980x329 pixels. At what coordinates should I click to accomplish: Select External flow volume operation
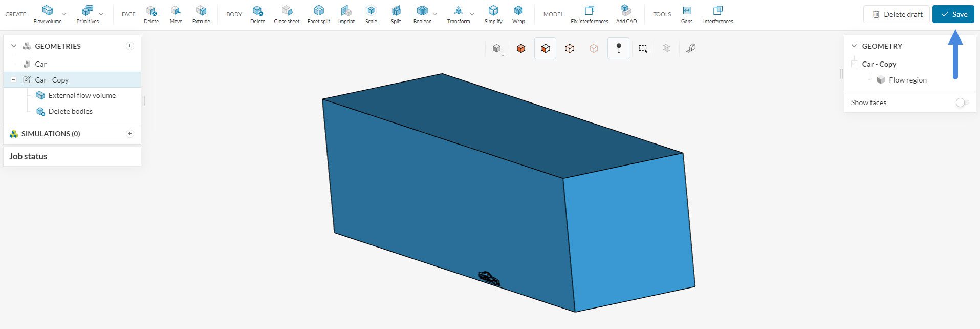click(82, 95)
